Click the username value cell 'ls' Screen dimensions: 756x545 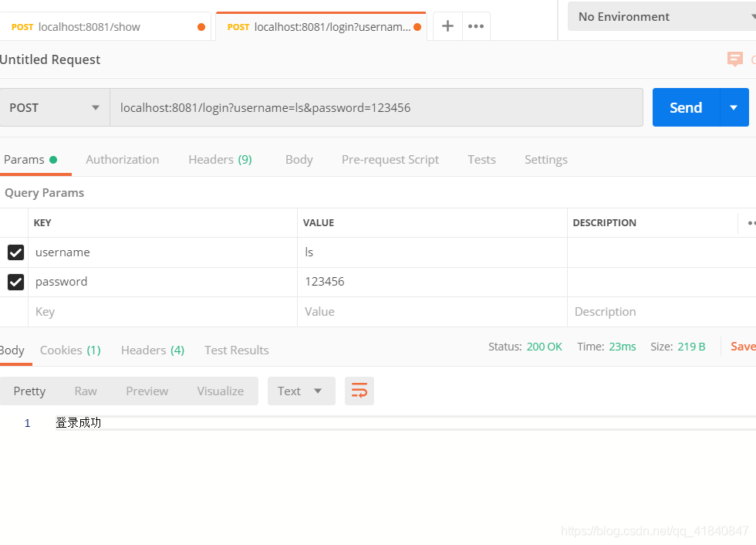click(433, 252)
